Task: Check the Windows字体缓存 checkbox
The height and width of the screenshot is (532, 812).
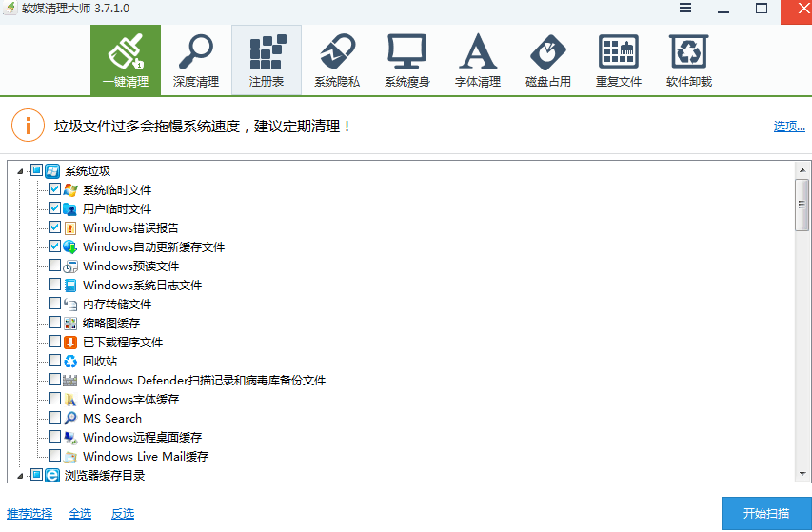Action: (x=54, y=398)
